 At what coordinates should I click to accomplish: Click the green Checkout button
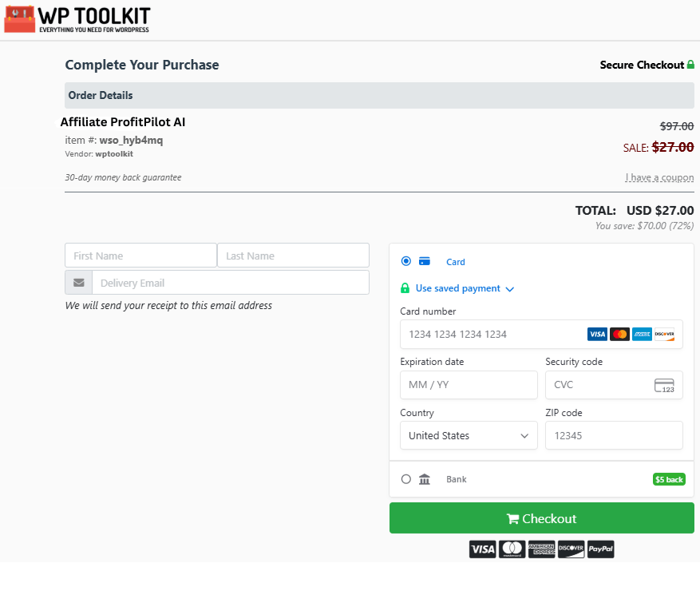pos(541,518)
